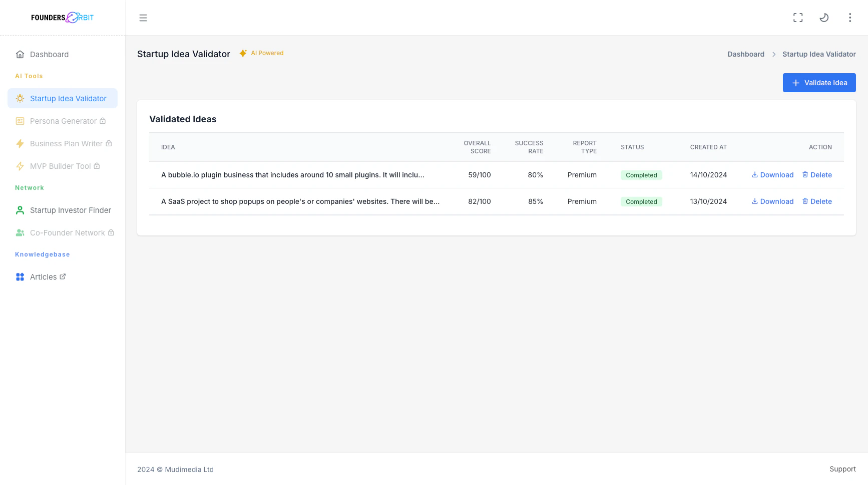The height and width of the screenshot is (485, 868).
Task: Enter fullscreen using the expand icon
Action: pyautogui.click(x=798, y=17)
